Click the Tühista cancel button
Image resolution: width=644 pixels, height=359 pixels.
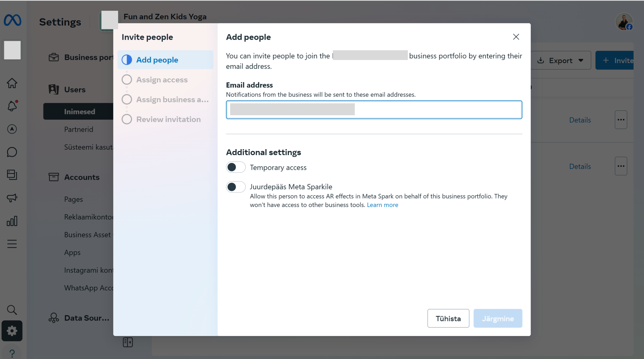[x=448, y=318]
